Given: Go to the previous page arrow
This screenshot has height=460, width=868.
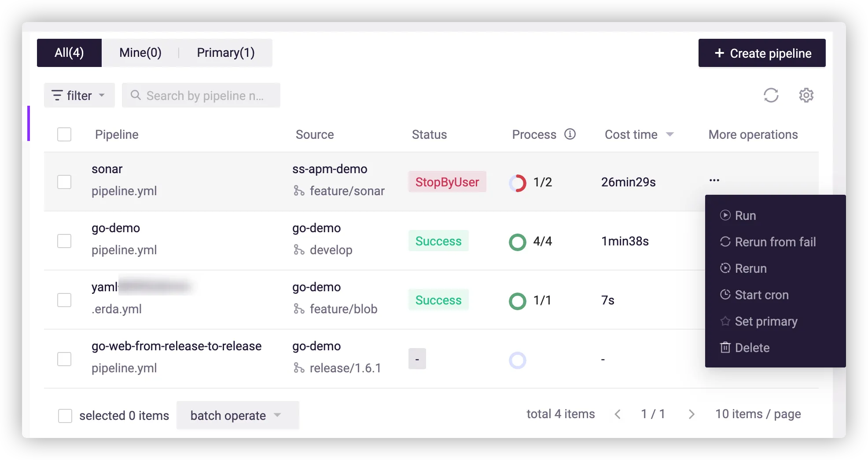Looking at the screenshot, I should point(618,414).
